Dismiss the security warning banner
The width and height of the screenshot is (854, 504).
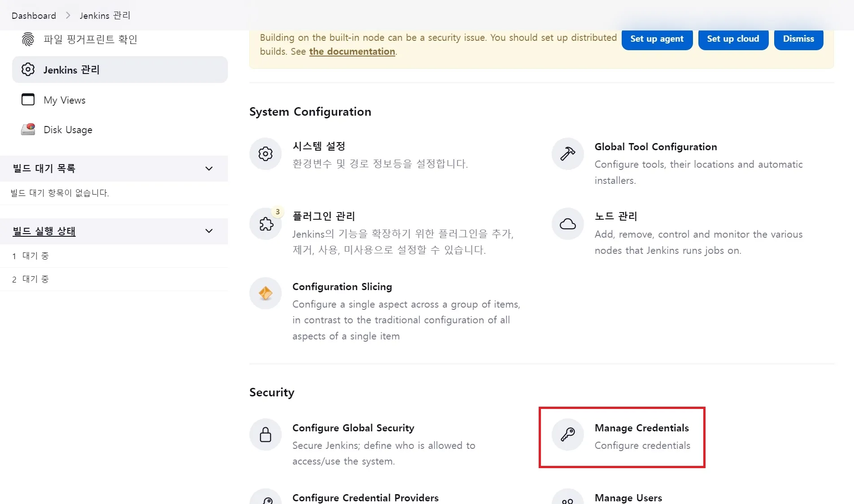pos(798,39)
